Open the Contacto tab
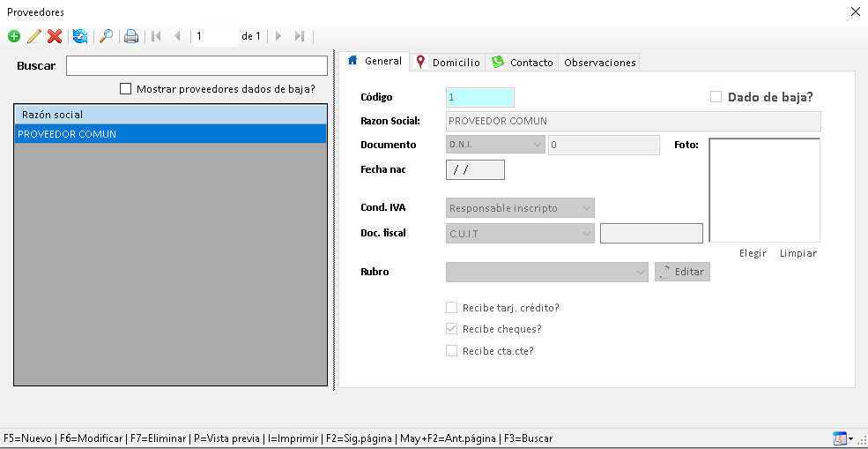The width and height of the screenshot is (868, 449). tap(523, 63)
